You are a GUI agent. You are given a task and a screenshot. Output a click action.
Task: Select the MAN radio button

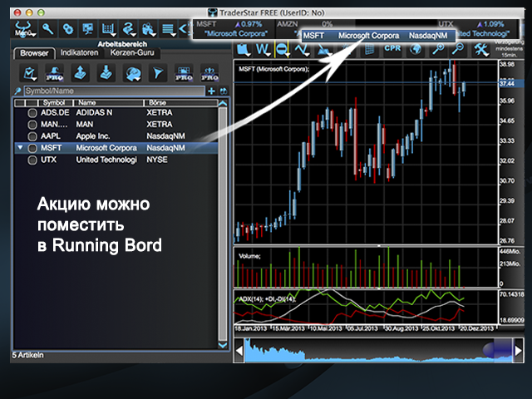32,125
